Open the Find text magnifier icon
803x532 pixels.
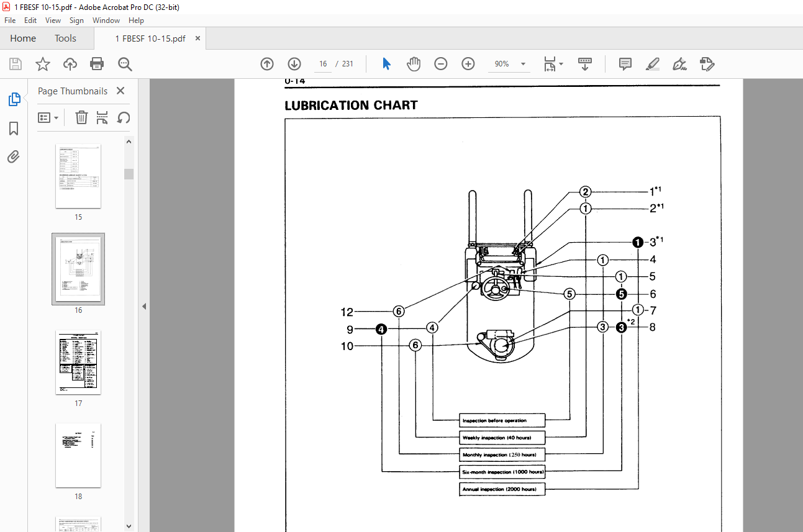pyautogui.click(x=125, y=64)
